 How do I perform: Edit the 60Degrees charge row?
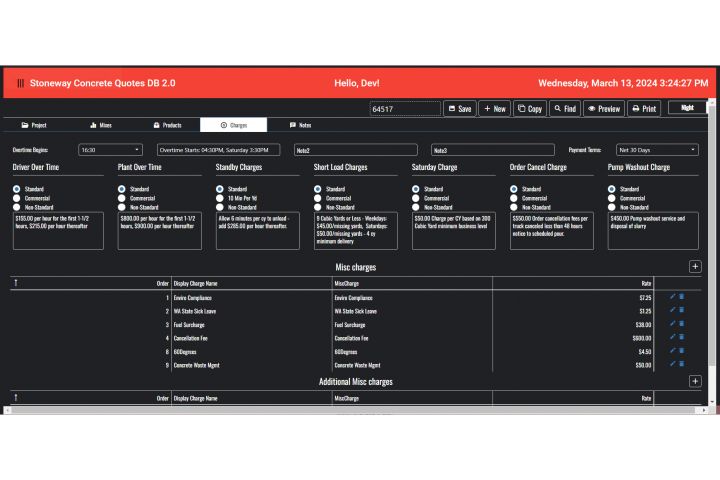672,351
